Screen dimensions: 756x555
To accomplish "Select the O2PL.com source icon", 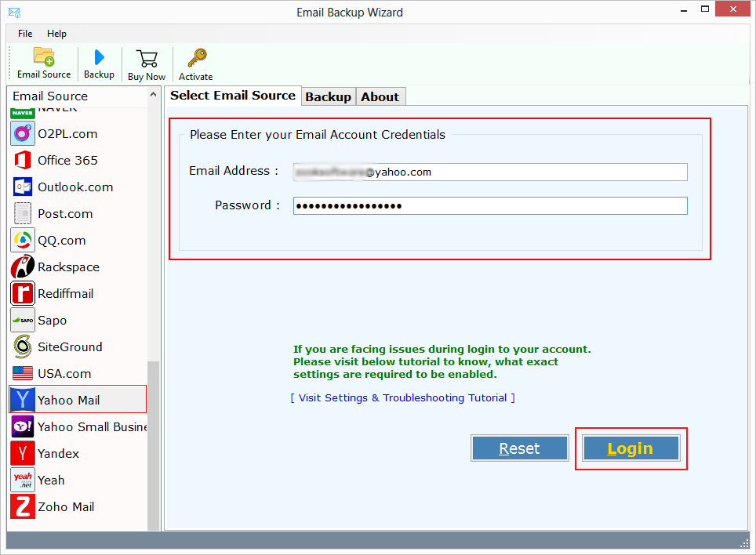I will click(x=23, y=133).
